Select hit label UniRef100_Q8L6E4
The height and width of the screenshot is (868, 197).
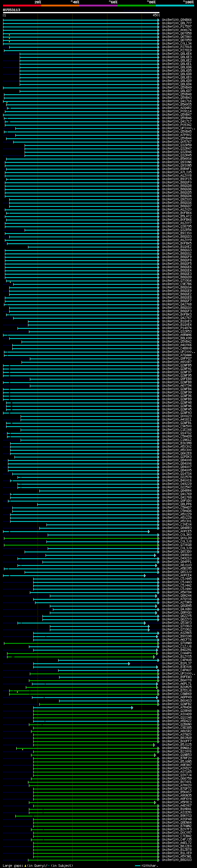tap(176, 54)
